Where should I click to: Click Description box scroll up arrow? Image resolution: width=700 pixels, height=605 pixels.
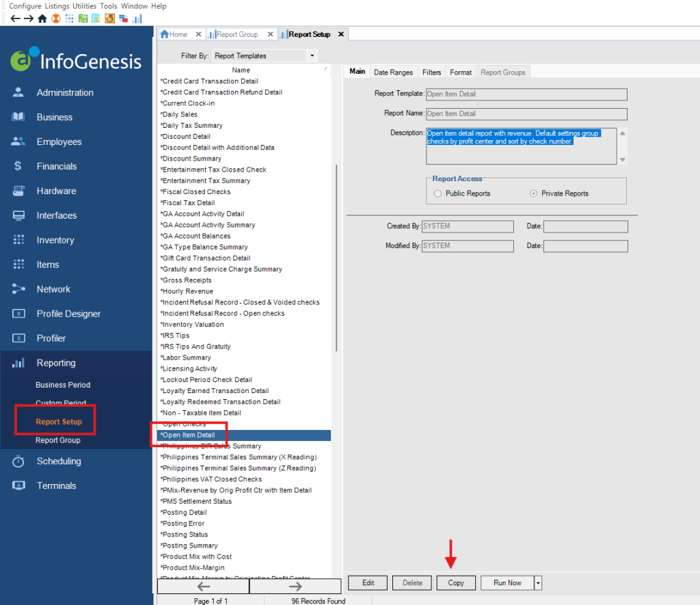622,133
